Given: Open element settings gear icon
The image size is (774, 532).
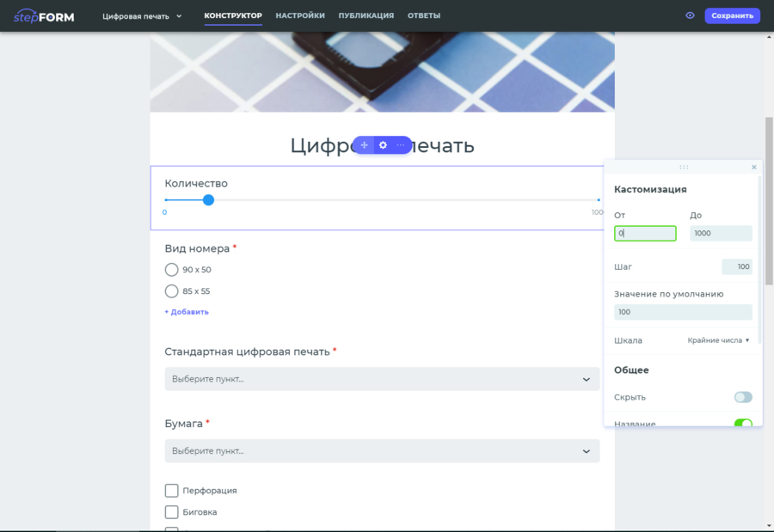Looking at the screenshot, I should [x=383, y=145].
